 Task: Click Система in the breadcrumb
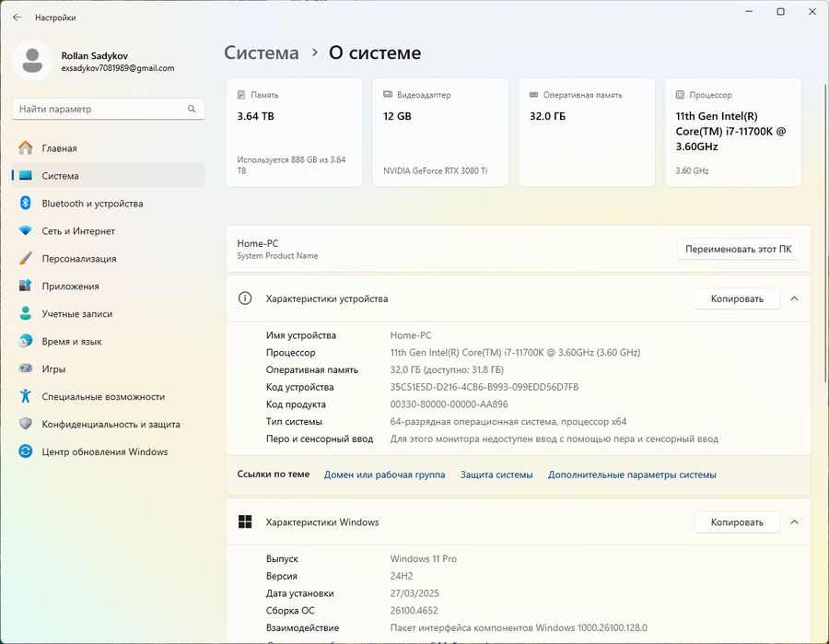click(x=262, y=53)
